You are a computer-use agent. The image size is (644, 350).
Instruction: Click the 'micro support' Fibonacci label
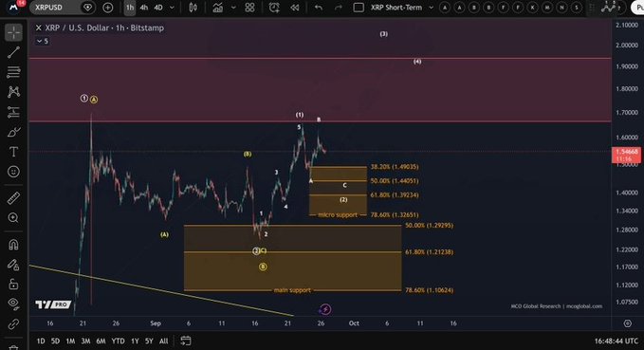pos(338,215)
